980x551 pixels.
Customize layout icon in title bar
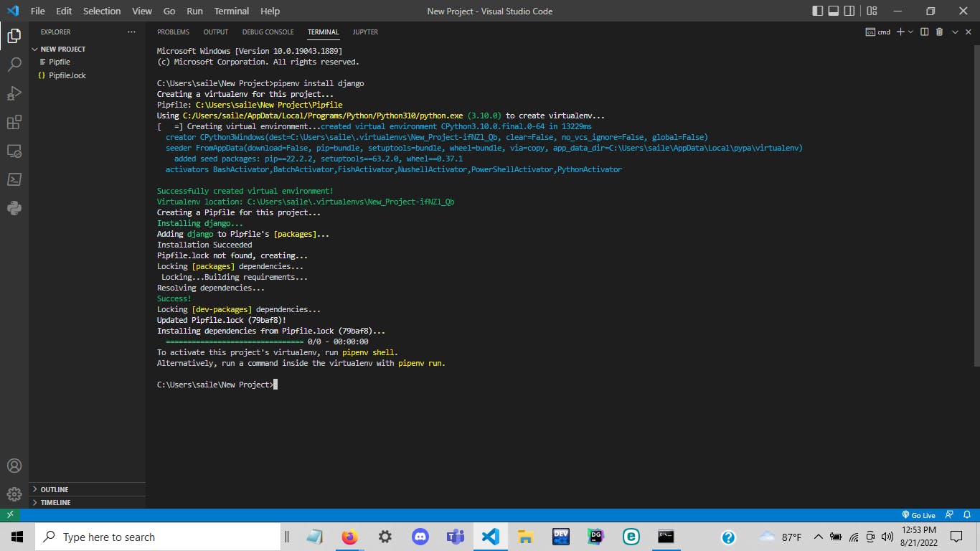[x=872, y=11]
